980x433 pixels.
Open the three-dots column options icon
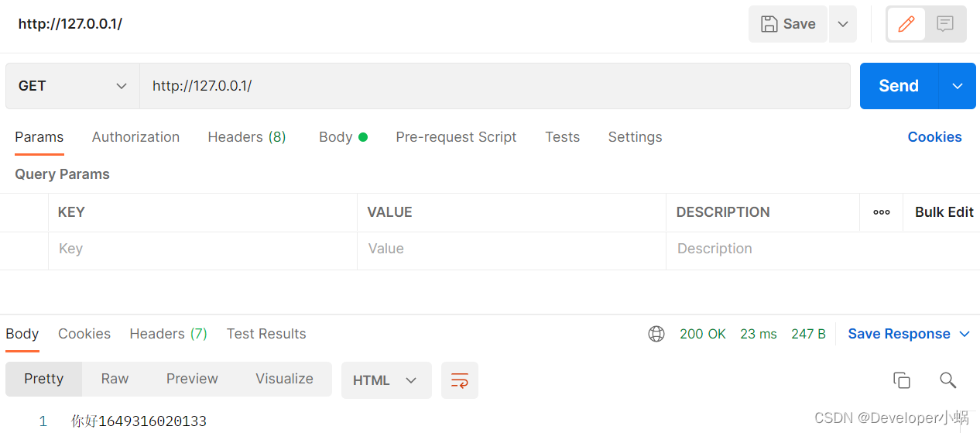881,212
